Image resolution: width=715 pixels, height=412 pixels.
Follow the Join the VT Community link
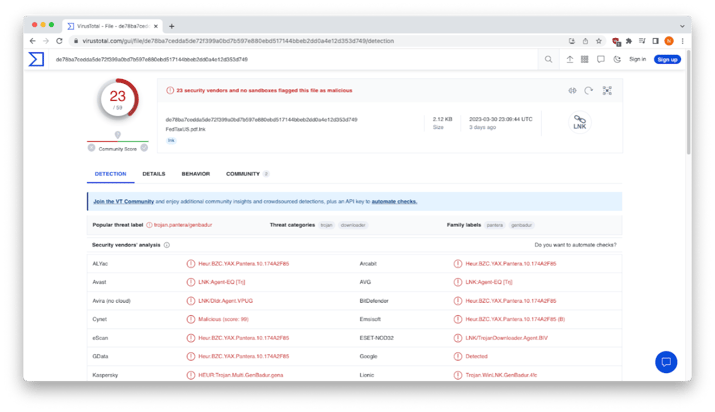point(124,202)
